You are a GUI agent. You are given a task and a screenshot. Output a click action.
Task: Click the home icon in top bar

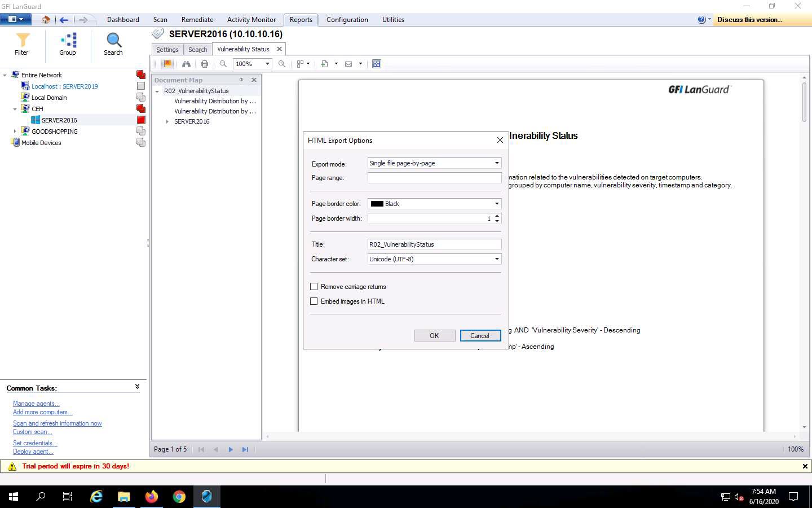(x=46, y=20)
